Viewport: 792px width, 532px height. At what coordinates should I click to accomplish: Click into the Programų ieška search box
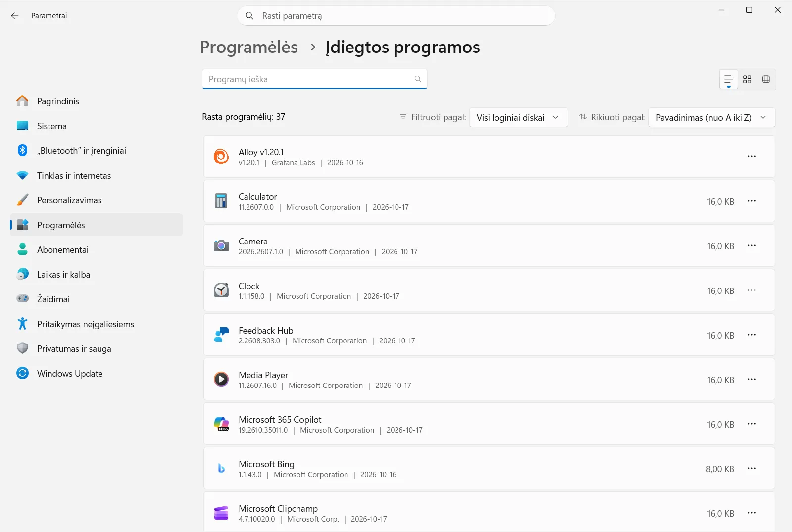(x=314, y=79)
